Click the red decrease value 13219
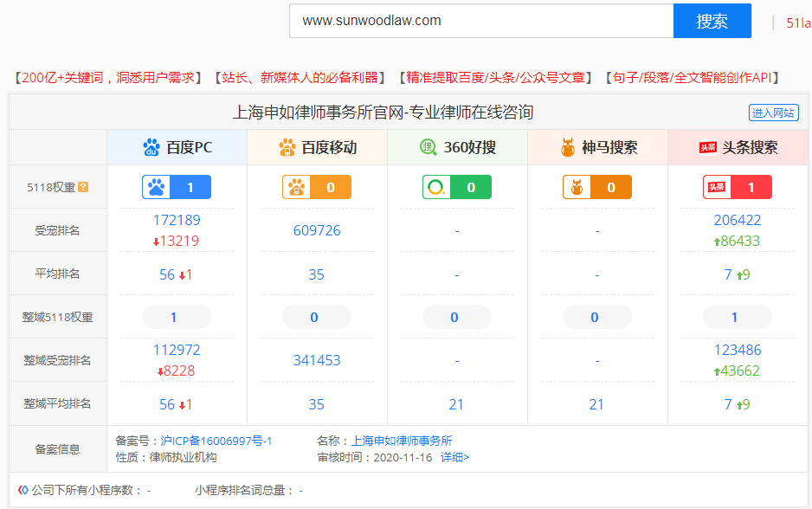812x509 pixels. point(180,242)
